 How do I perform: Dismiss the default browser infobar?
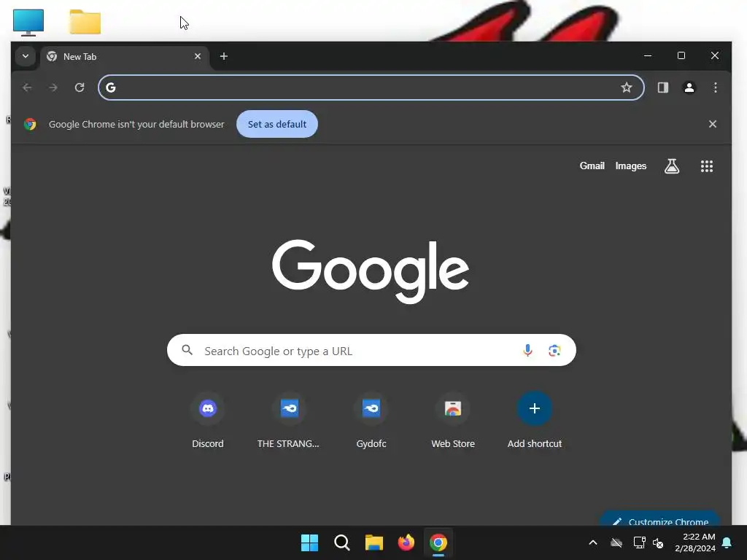(713, 124)
